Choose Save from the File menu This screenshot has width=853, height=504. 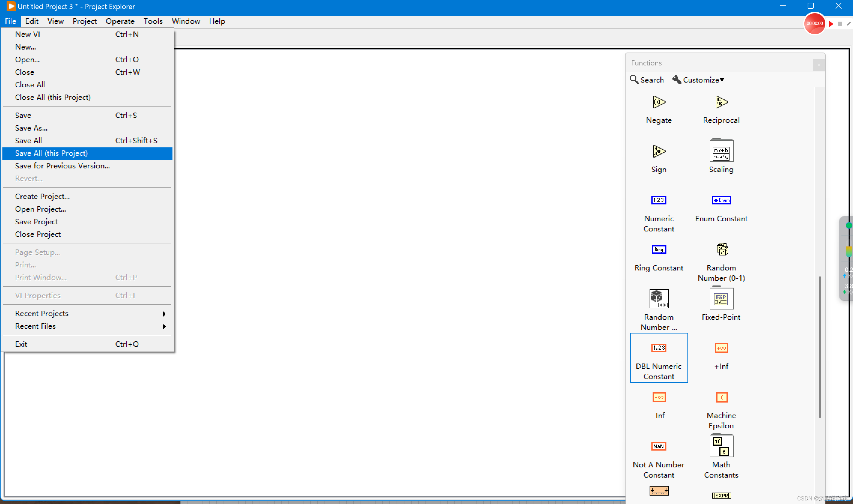pyautogui.click(x=87, y=116)
